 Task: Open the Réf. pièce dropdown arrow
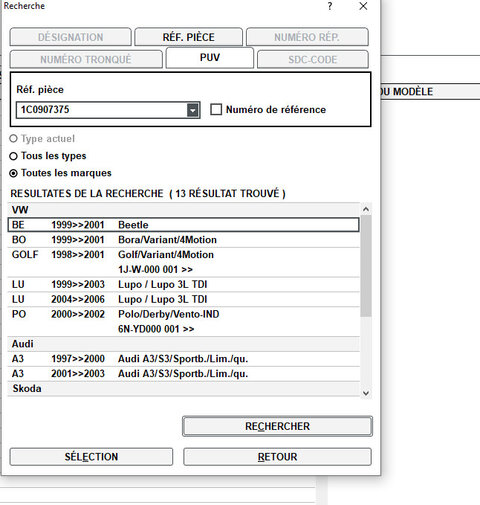[x=193, y=110]
